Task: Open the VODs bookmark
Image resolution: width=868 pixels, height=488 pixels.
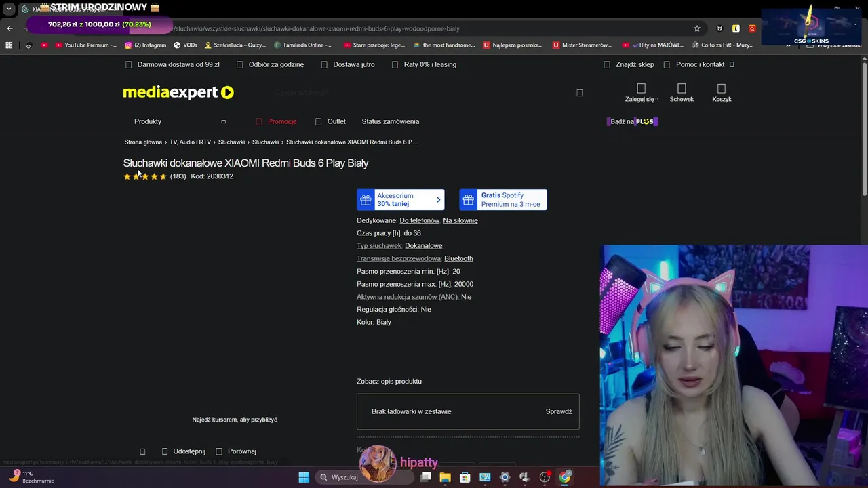Action: click(x=185, y=45)
